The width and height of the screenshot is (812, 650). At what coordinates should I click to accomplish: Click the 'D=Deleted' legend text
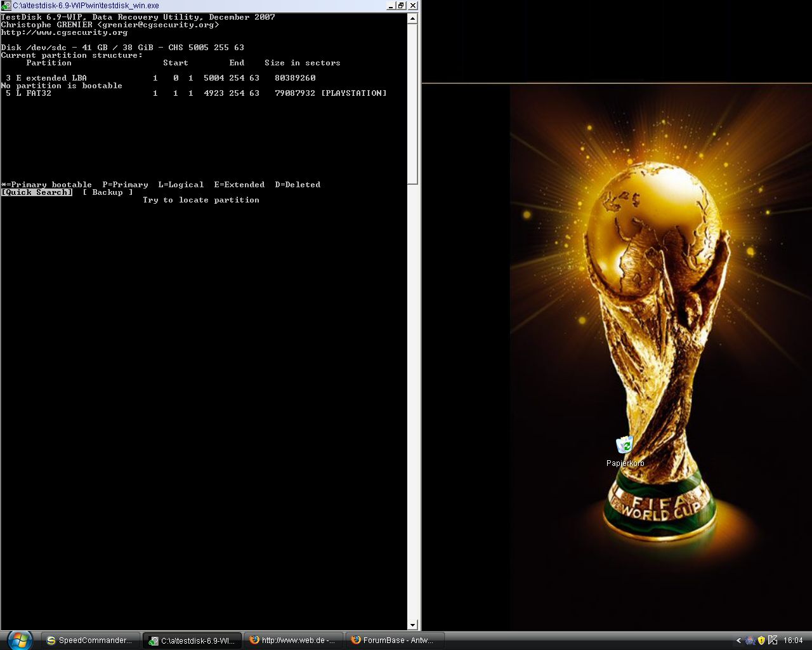[298, 185]
